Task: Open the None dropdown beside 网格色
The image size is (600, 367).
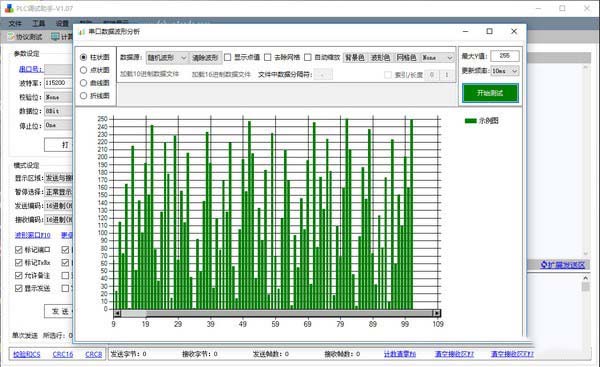Action: [x=437, y=58]
